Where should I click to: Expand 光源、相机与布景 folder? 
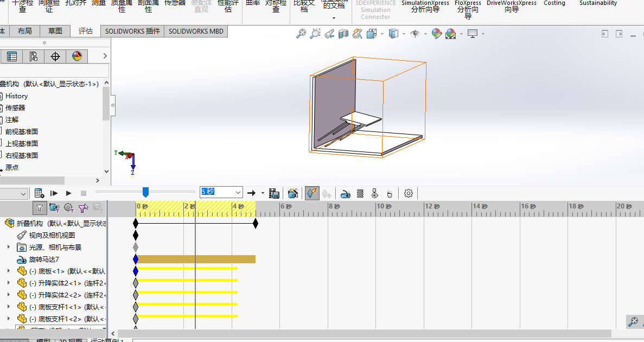(8, 247)
